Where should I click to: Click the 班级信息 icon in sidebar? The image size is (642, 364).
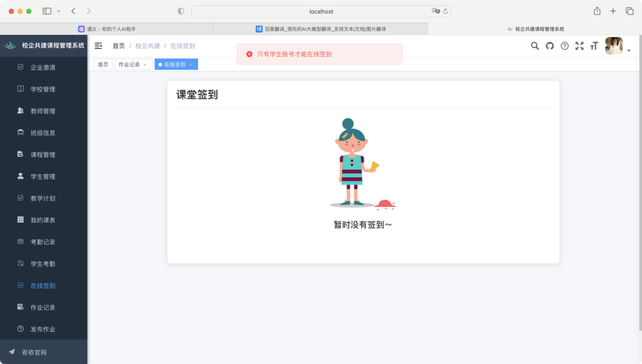coord(21,132)
